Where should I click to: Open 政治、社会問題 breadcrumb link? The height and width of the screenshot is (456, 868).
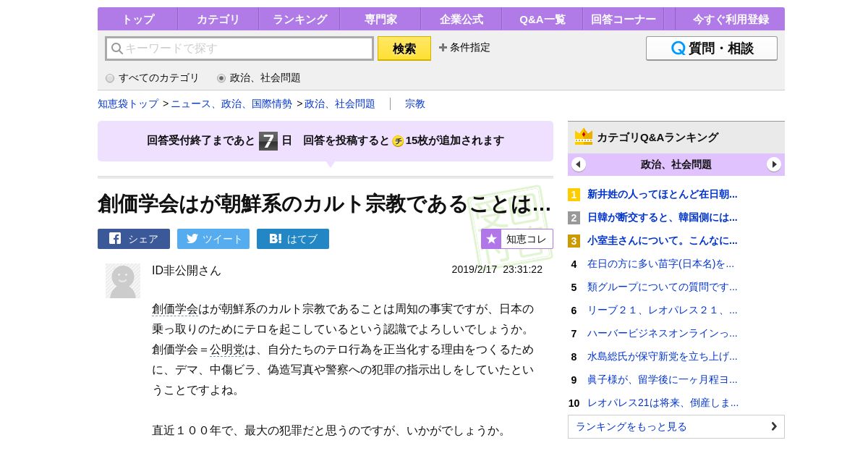click(x=340, y=104)
